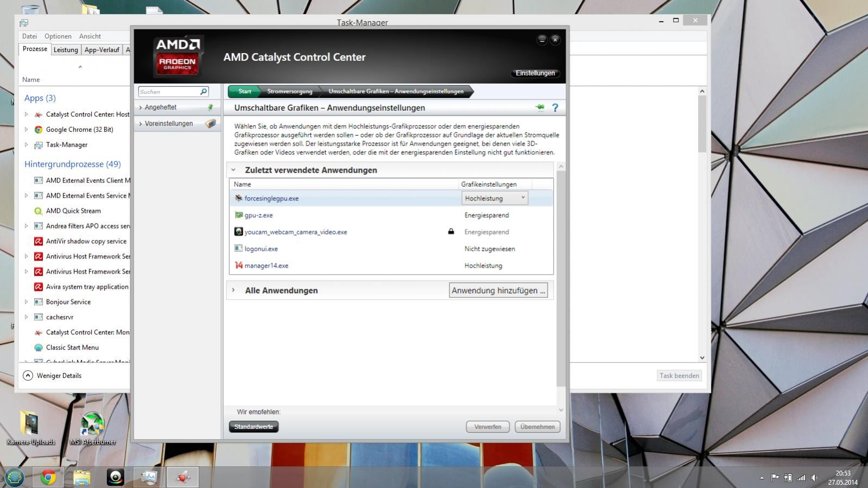Collapse Zuletzt verwendete Anwendungen section
Screen dimensions: 868x488
[233, 170]
